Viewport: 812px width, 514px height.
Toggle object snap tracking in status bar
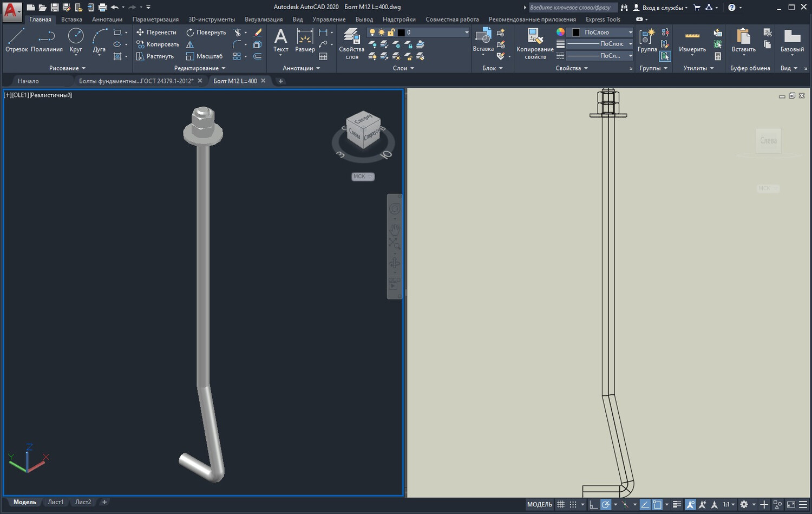(645, 505)
